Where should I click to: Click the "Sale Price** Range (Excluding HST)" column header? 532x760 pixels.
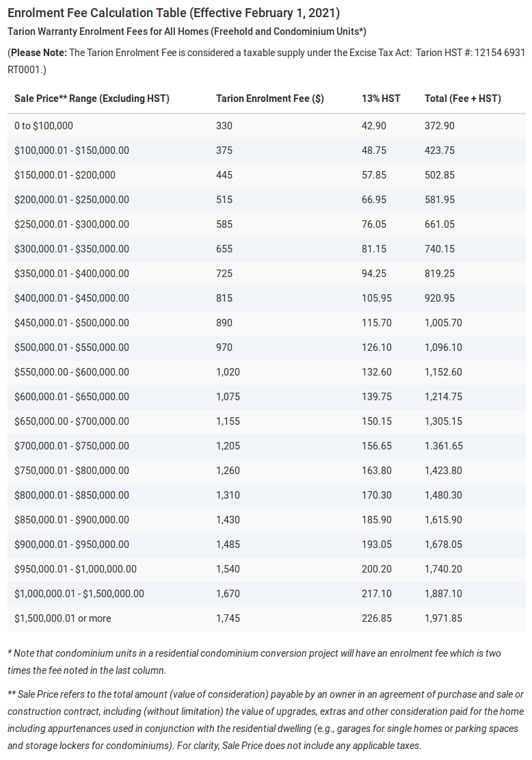click(x=92, y=99)
